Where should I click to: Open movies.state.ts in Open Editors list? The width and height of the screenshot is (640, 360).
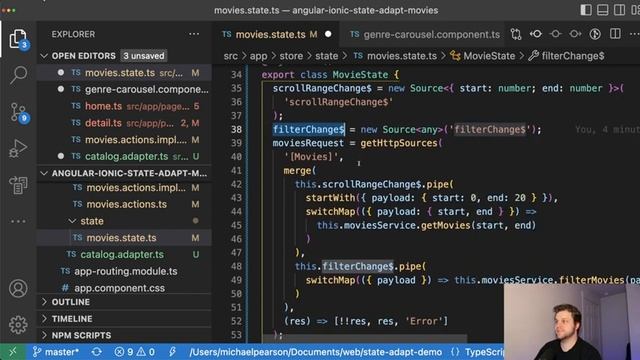[x=124, y=73]
